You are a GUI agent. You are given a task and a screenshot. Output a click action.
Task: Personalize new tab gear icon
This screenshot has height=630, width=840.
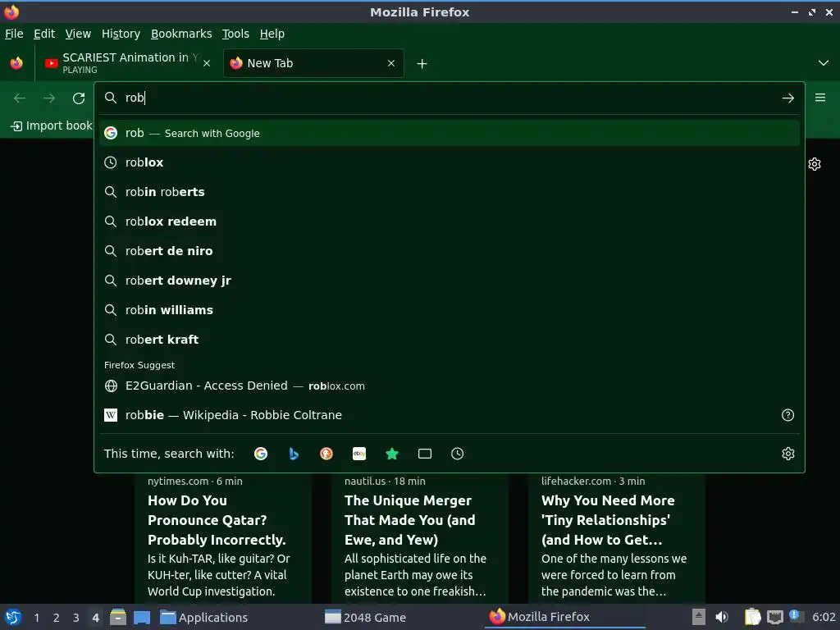point(815,164)
